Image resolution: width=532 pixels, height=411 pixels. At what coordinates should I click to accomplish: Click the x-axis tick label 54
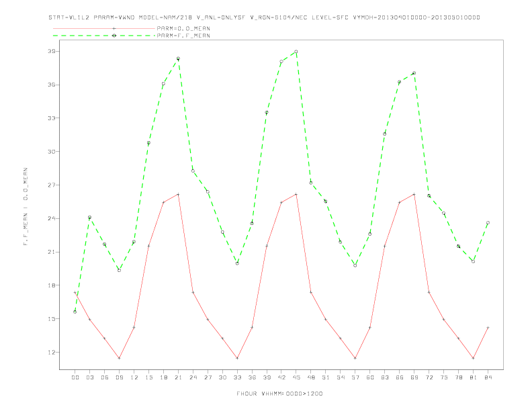tap(341, 377)
